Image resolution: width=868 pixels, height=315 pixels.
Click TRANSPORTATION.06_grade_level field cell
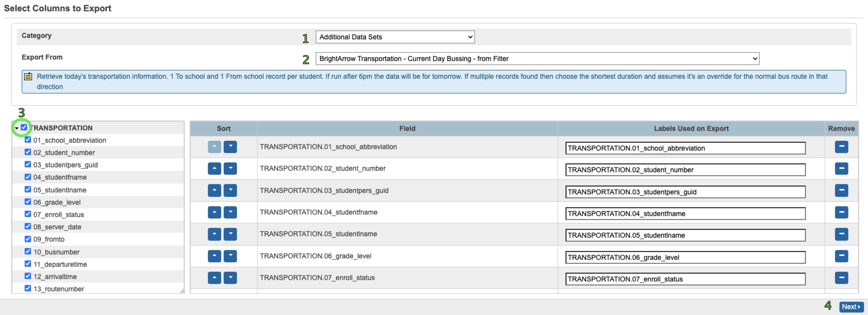coord(407,256)
